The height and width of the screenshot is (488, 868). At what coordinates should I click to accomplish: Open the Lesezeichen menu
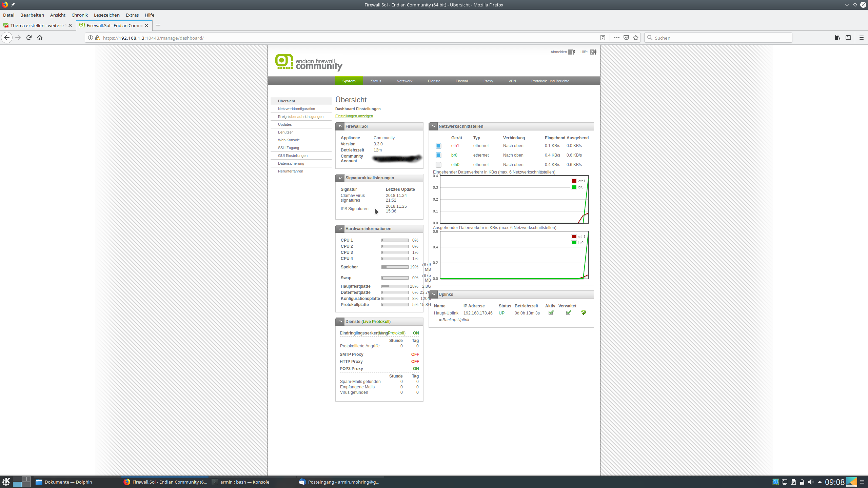click(106, 15)
